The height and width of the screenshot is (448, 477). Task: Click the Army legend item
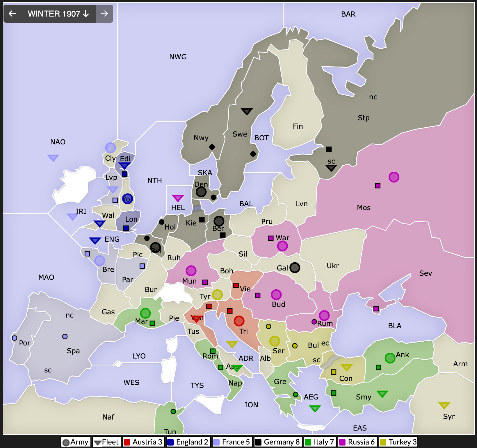(76, 442)
